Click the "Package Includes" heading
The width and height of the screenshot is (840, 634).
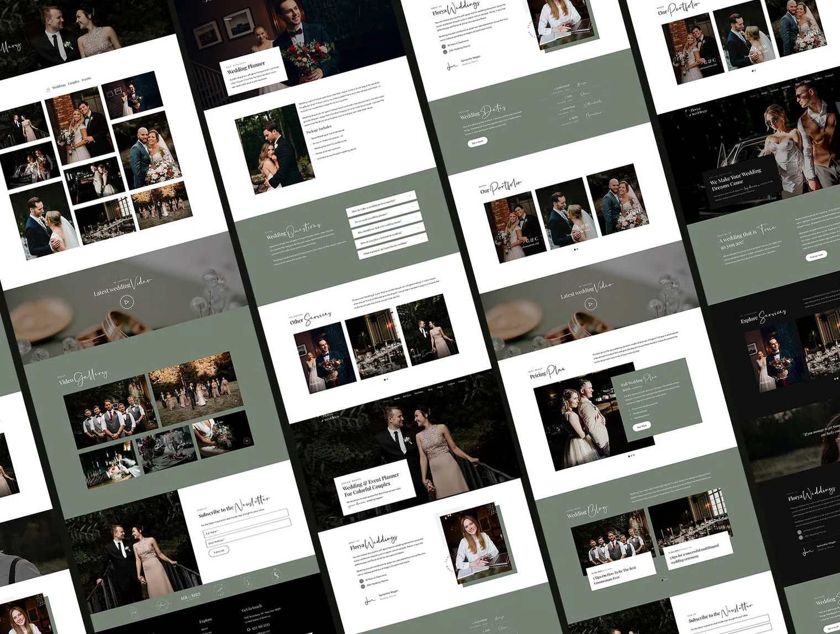pos(318,129)
